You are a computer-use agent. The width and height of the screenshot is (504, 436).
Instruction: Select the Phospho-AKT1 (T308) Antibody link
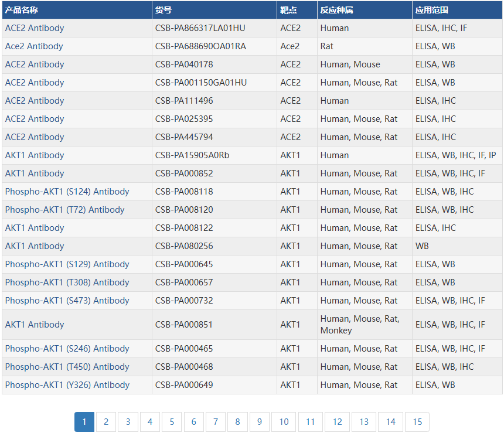[x=67, y=282]
